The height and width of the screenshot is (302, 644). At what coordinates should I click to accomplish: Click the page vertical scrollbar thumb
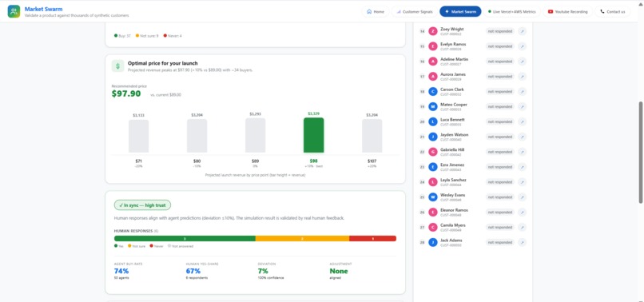point(641,152)
